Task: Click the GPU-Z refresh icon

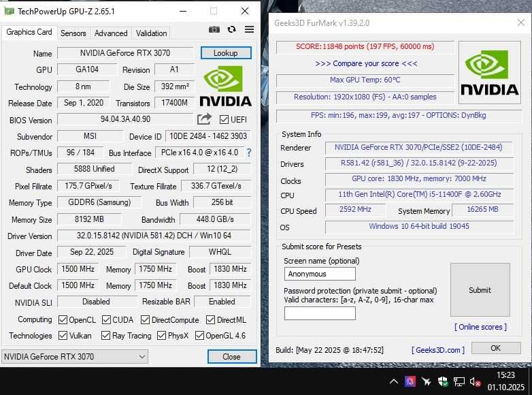Action: (232, 29)
